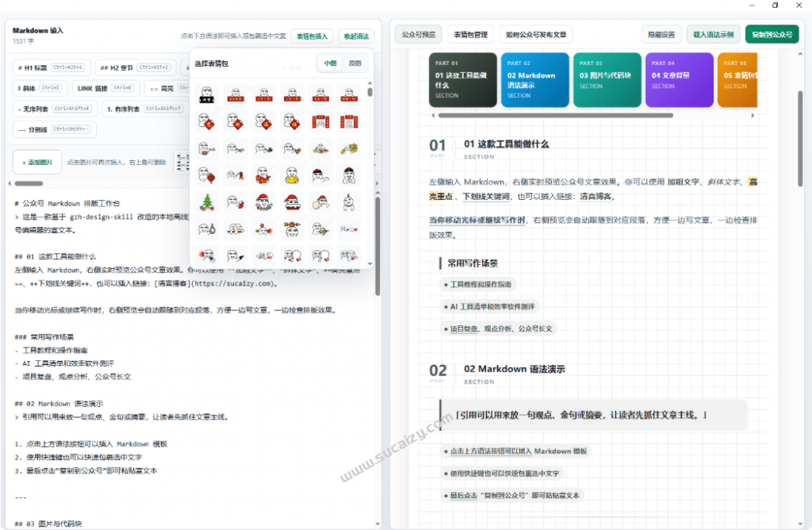This screenshot has height=530, width=812.
Task: Apply 斜体 italic formatting
Action: coord(40,88)
